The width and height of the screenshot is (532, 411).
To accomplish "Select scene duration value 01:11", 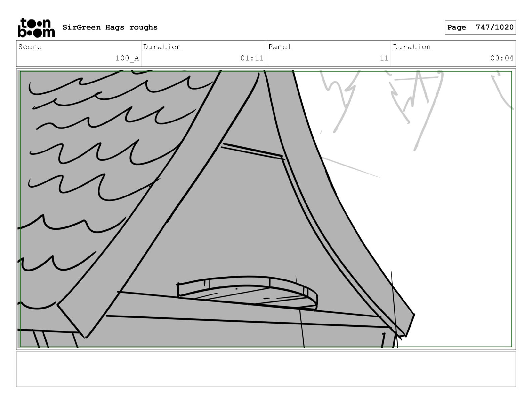I will [252, 58].
